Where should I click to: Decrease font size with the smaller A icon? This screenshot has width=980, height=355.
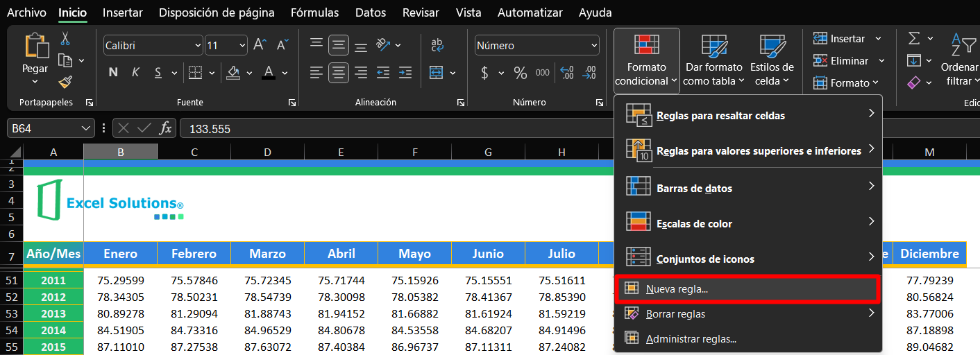(282, 45)
